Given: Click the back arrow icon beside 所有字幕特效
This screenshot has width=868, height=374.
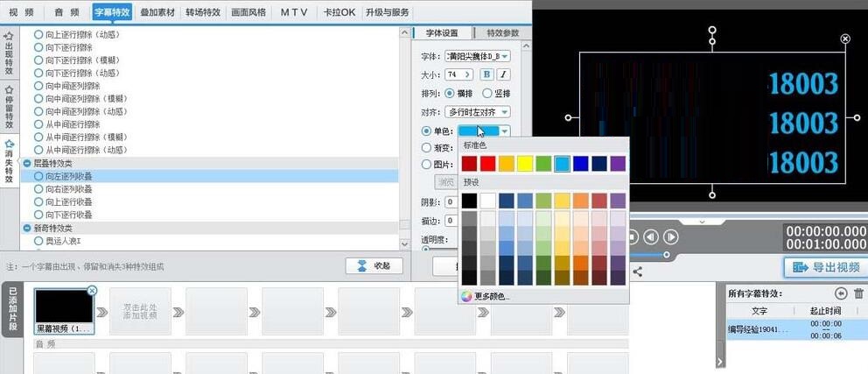Looking at the screenshot, I should 841,294.
